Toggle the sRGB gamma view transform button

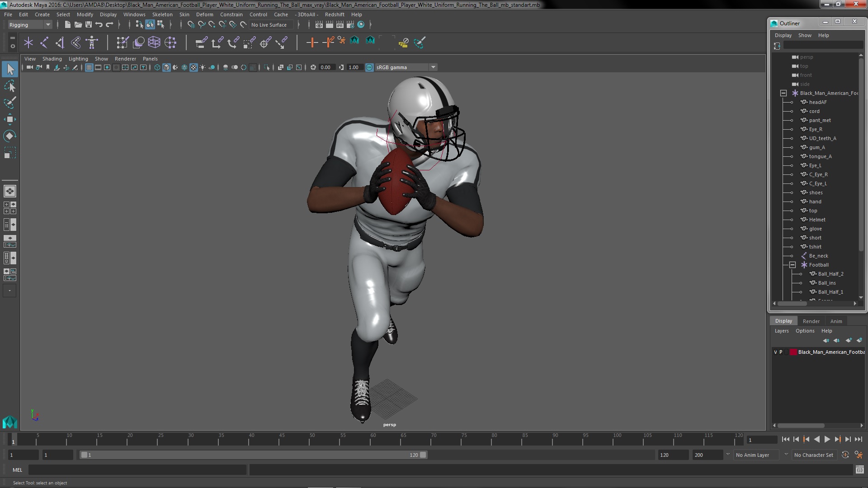point(369,67)
